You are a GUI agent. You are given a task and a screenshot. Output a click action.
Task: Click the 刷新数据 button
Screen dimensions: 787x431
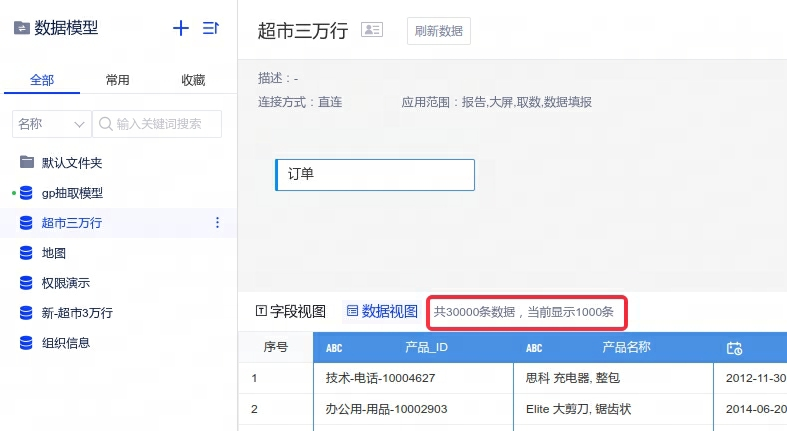(438, 31)
